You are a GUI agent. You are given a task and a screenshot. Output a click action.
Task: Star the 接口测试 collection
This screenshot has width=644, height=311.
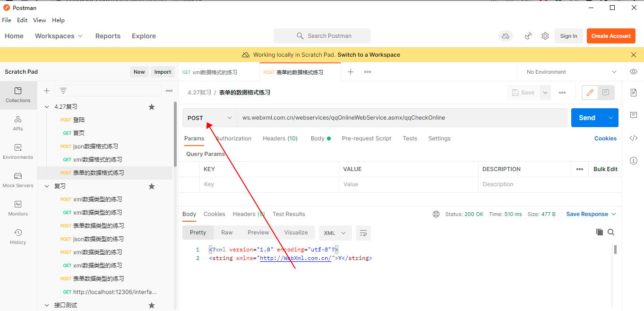point(152,305)
